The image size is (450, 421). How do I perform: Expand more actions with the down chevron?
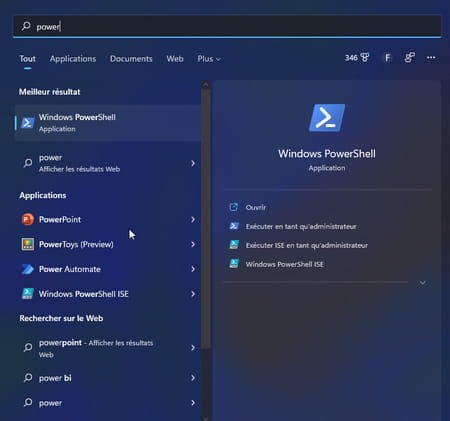[x=423, y=283]
